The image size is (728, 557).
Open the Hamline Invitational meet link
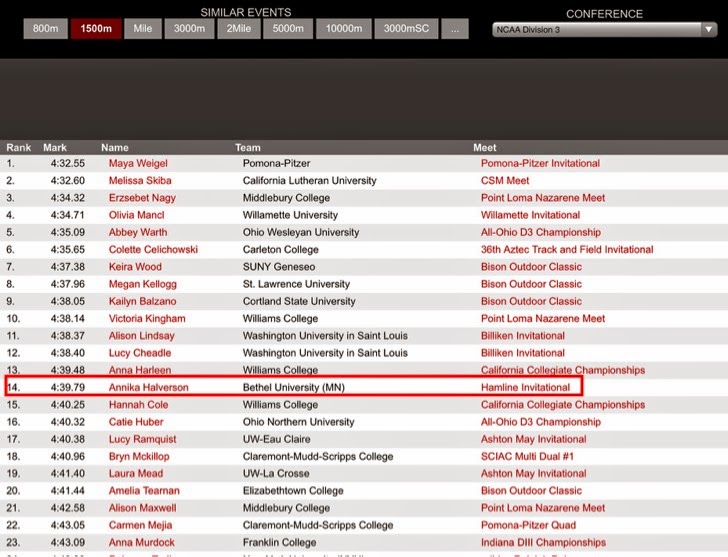(x=525, y=388)
